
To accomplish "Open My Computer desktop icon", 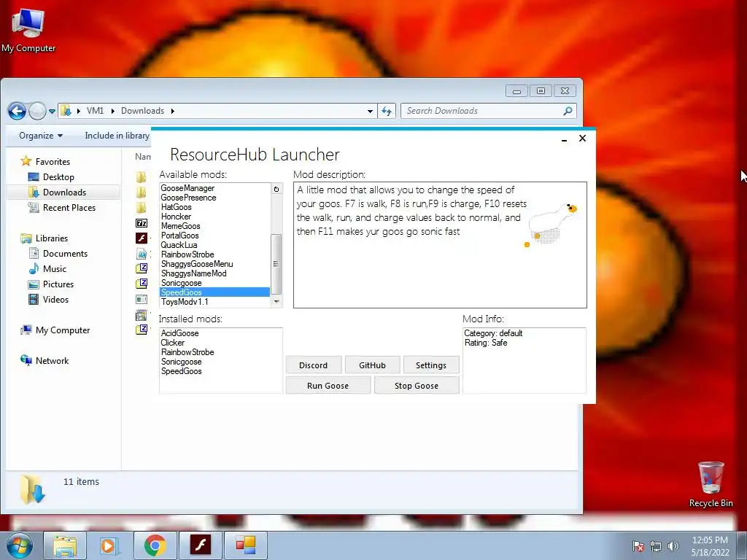I will pyautogui.click(x=28, y=29).
